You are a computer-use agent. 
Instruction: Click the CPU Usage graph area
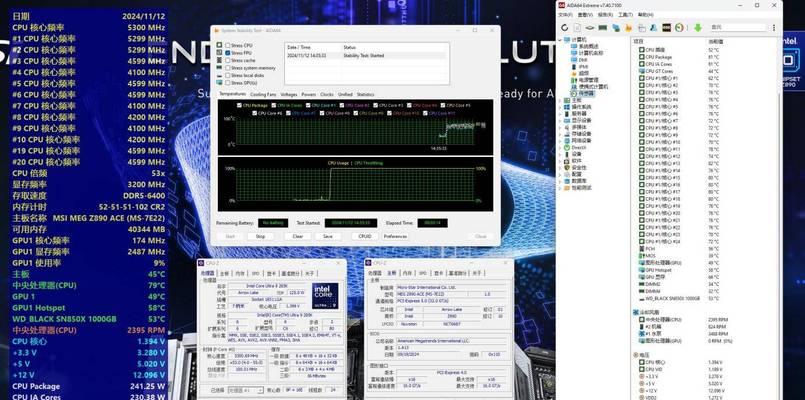[x=355, y=185]
